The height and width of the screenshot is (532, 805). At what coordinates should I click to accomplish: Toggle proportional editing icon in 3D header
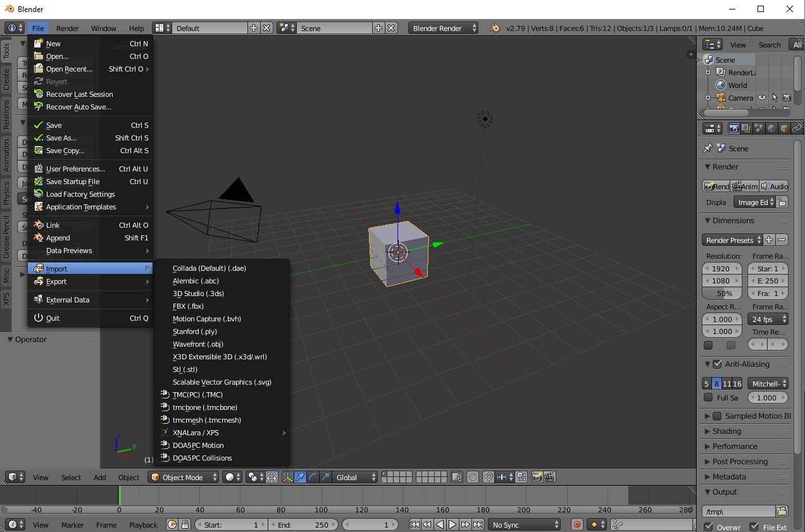[473, 478]
